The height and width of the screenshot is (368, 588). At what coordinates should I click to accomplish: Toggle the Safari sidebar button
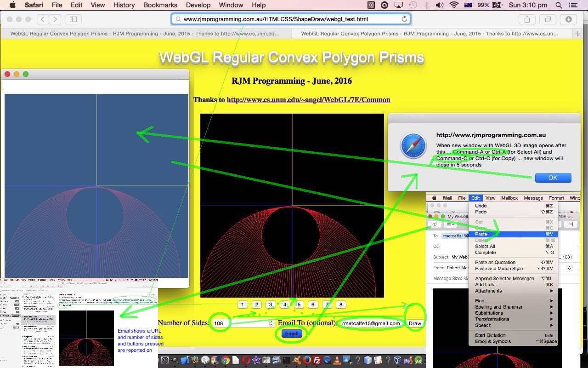(73, 19)
